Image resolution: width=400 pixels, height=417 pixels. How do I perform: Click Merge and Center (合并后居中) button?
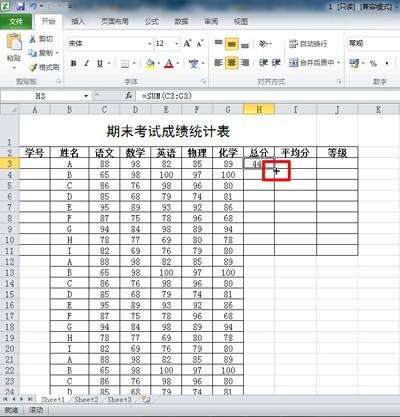click(x=311, y=63)
